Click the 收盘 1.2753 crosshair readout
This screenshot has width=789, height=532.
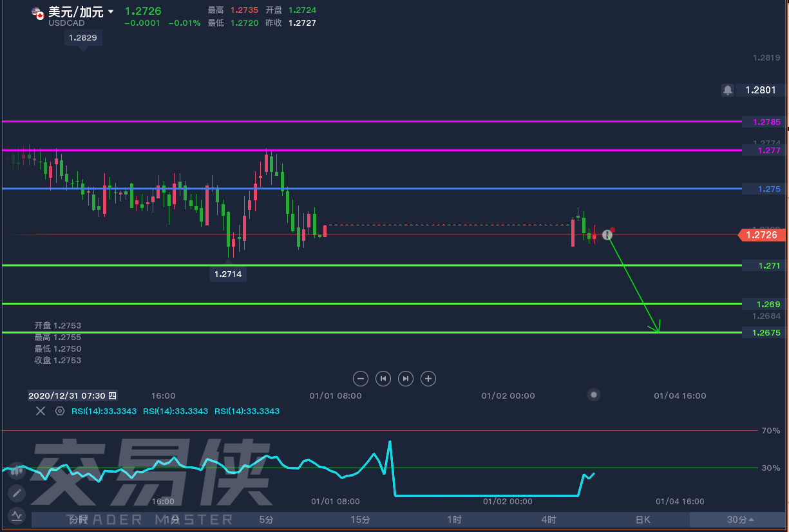(x=58, y=361)
